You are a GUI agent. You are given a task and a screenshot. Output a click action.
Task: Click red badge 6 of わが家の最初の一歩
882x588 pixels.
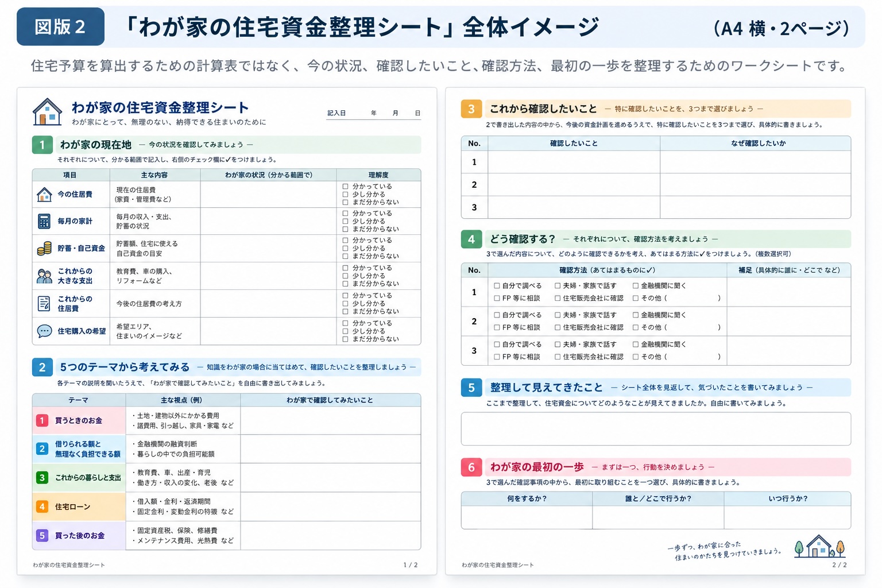point(471,467)
